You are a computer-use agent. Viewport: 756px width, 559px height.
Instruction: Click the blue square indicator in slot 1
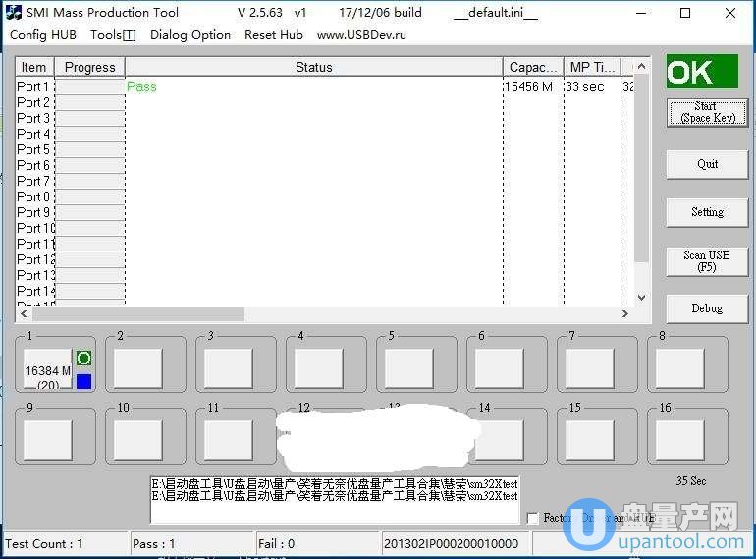coord(83,381)
